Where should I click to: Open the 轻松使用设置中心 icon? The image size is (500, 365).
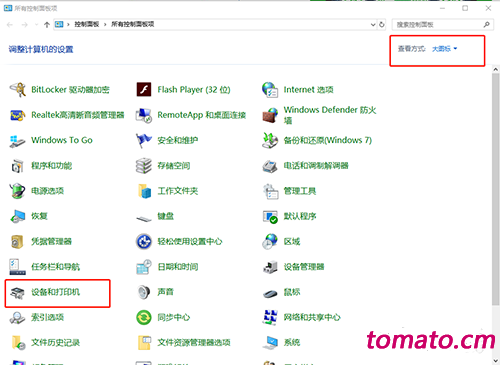[x=144, y=241]
